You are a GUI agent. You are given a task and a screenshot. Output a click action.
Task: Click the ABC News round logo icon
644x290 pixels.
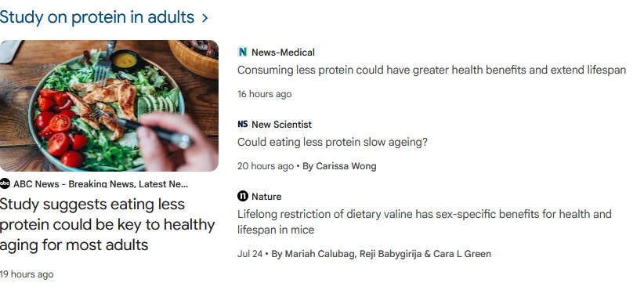[5, 183]
